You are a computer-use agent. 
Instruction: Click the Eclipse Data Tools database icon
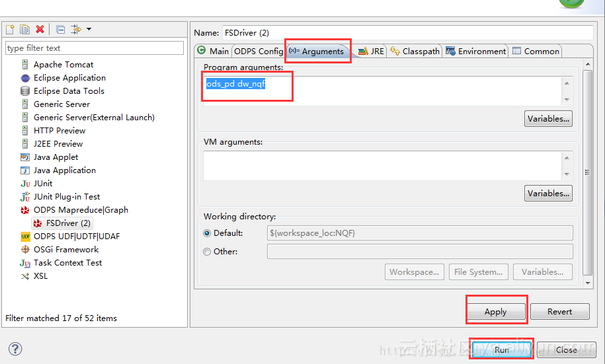click(25, 91)
